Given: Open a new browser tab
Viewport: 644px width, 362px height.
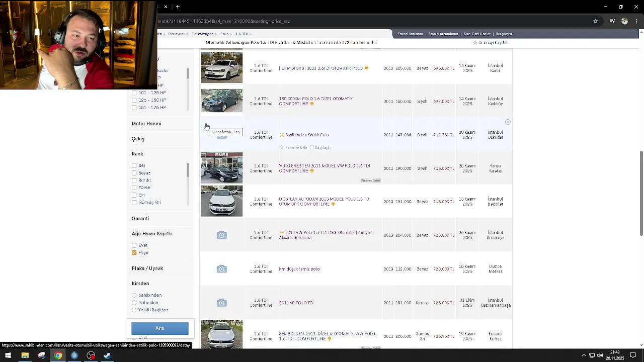Looking at the screenshot, I should [178, 7].
